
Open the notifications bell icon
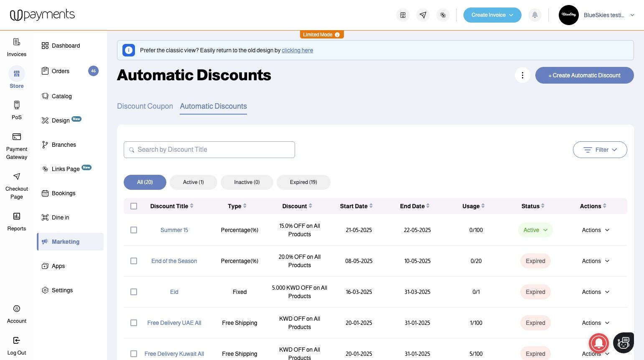coord(535,15)
